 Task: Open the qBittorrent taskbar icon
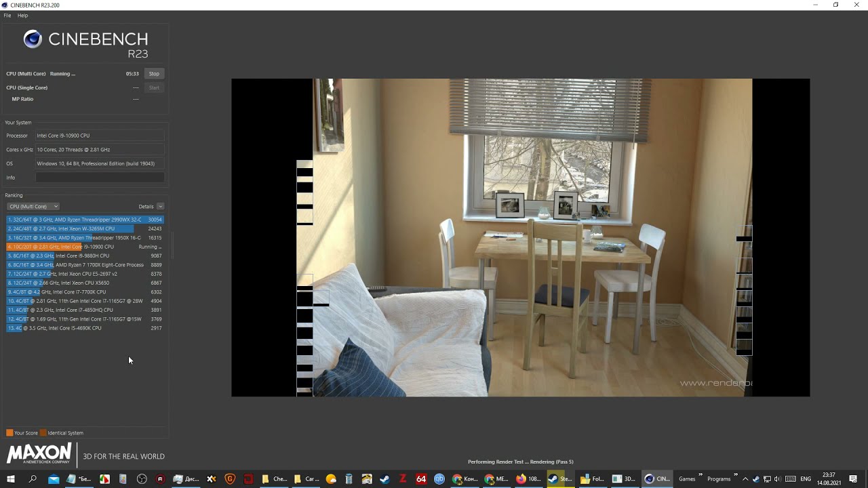(439, 479)
